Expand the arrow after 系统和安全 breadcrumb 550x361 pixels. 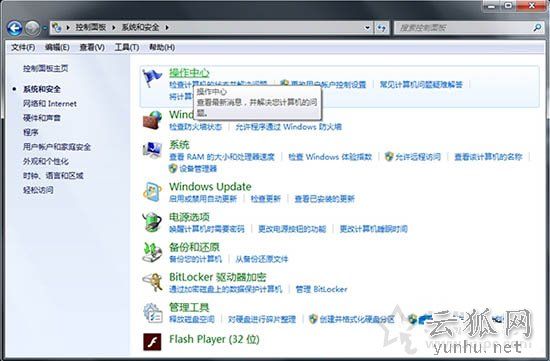167,27
